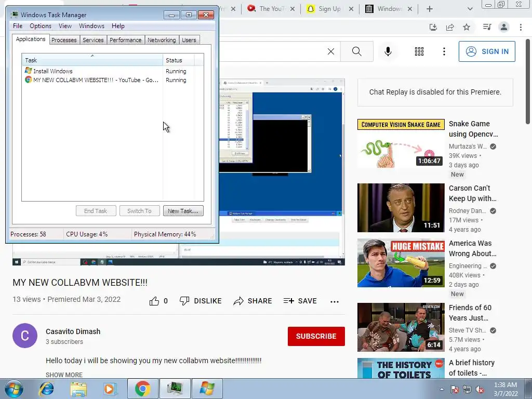This screenshot has height=399, width=532.
Task: Click the End Task button
Action: coord(96,211)
